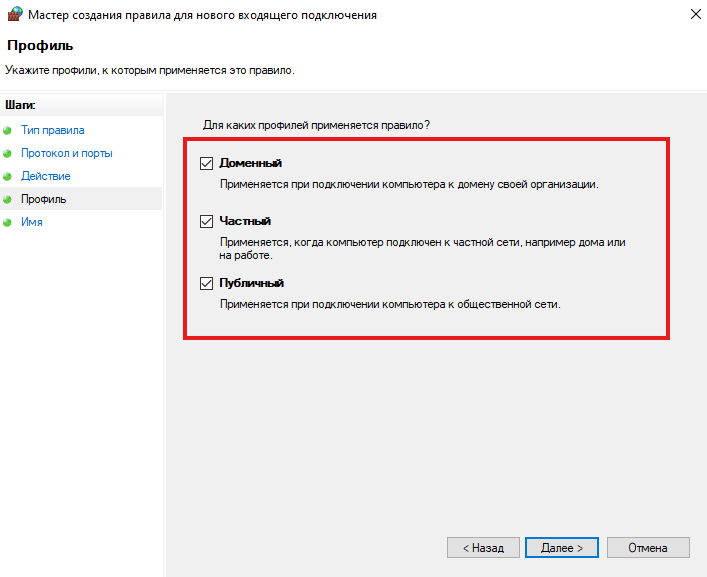Jump to the Имя step

[31, 222]
